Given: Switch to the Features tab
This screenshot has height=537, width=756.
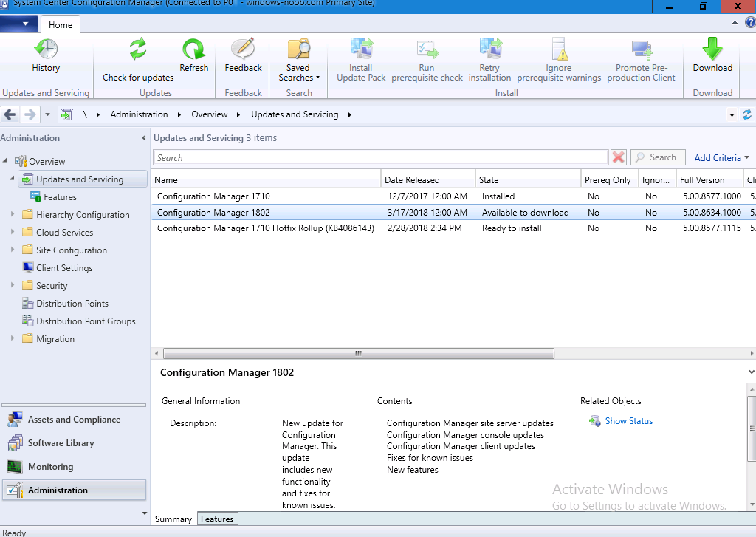Looking at the screenshot, I should pyautogui.click(x=218, y=519).
